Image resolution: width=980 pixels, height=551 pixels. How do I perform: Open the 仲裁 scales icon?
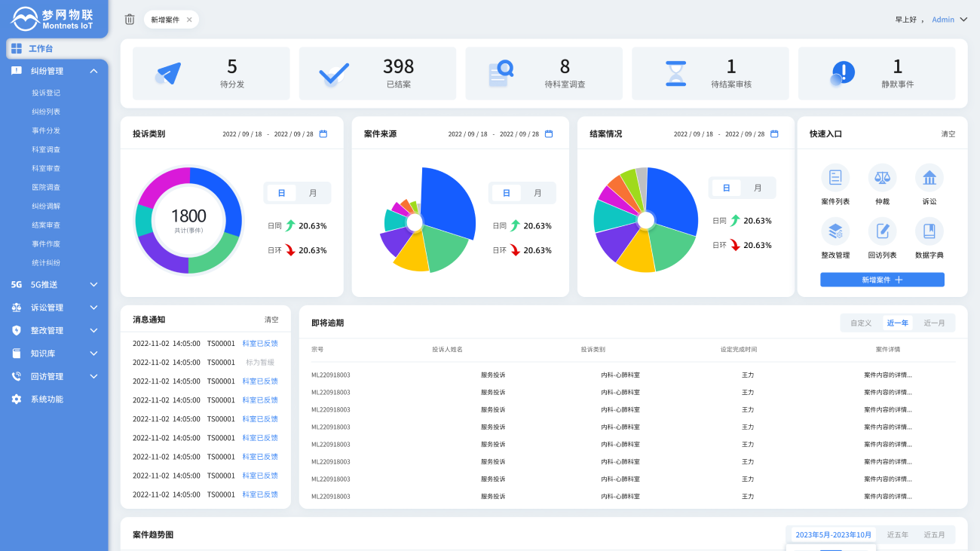coord(882,178)
